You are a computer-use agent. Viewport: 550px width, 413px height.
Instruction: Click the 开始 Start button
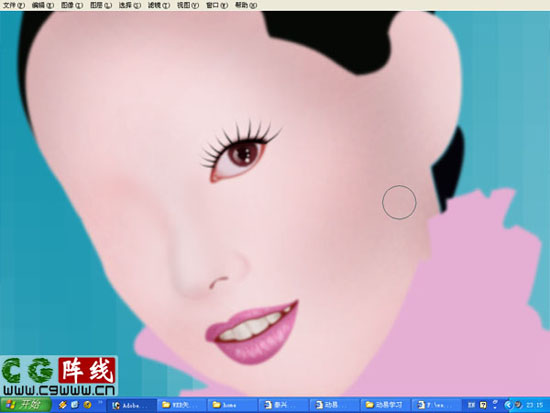(x=26, y=405)
